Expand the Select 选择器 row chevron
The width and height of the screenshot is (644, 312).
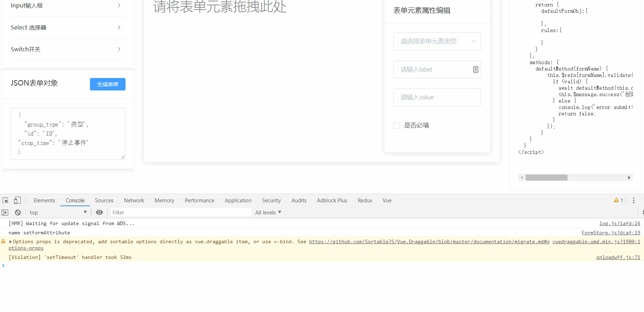(x=119, y=27)
